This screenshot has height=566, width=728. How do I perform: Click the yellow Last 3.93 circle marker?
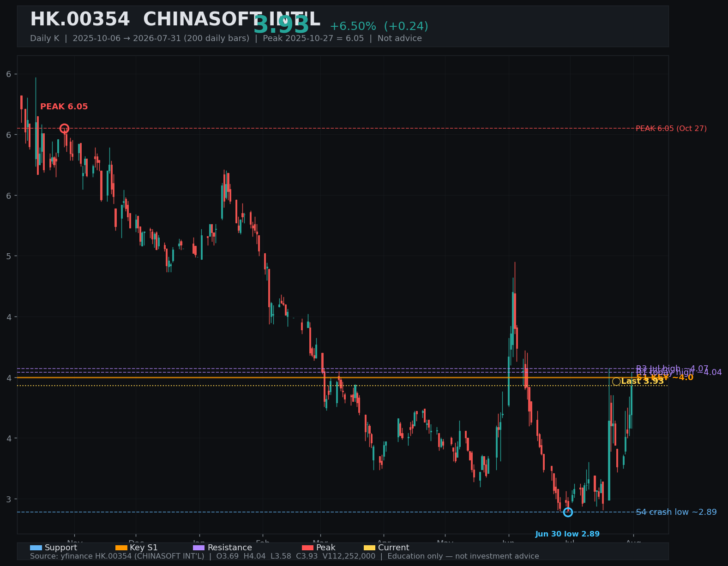tap(616, 381)
